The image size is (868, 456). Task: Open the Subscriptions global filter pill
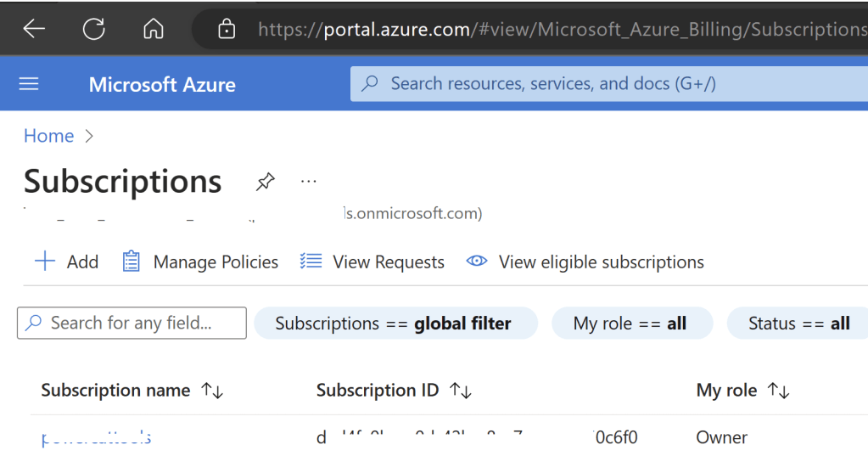[395, 324]
